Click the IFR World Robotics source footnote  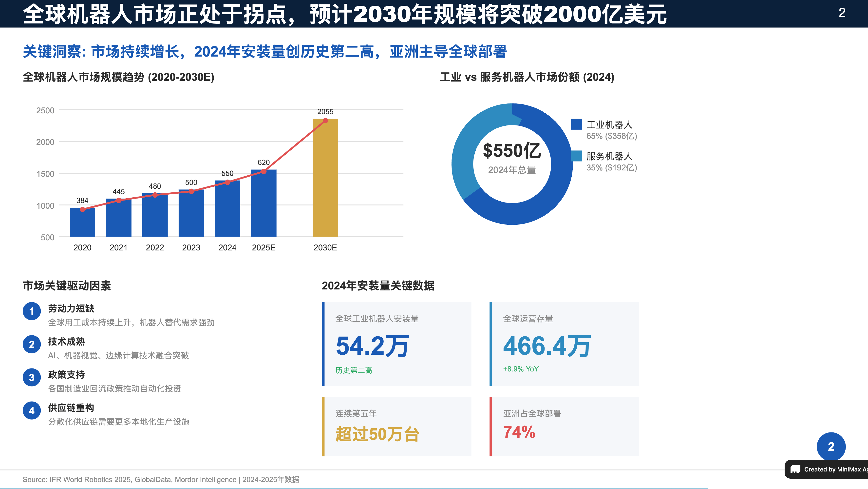click(x=161, y=479)
